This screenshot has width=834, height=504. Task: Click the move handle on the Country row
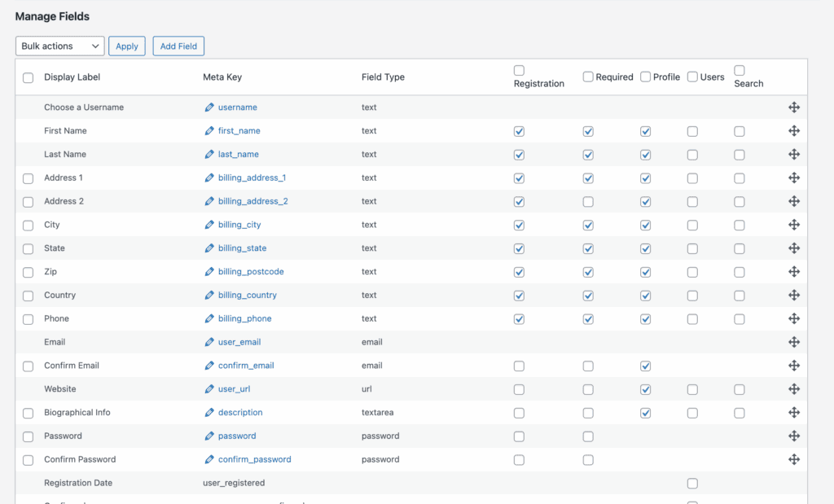pyautogui.click(x=794, y=295)
